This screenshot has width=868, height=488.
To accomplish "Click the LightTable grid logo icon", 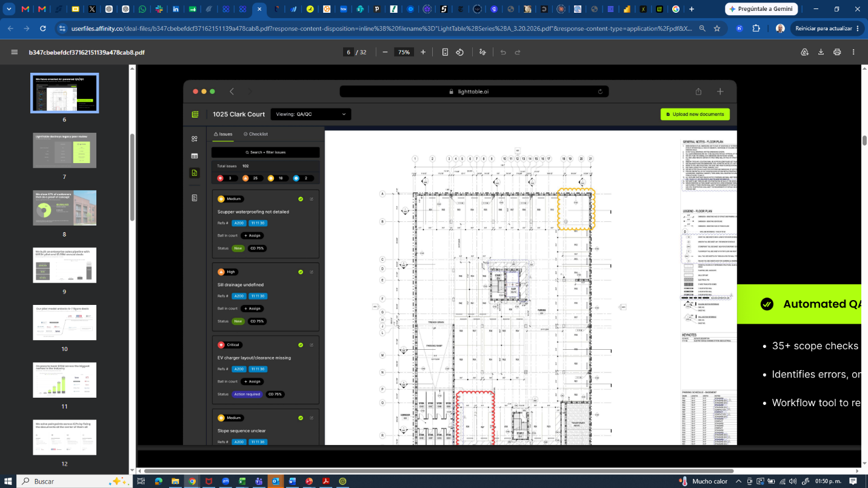I will click(x=195, y=114).
